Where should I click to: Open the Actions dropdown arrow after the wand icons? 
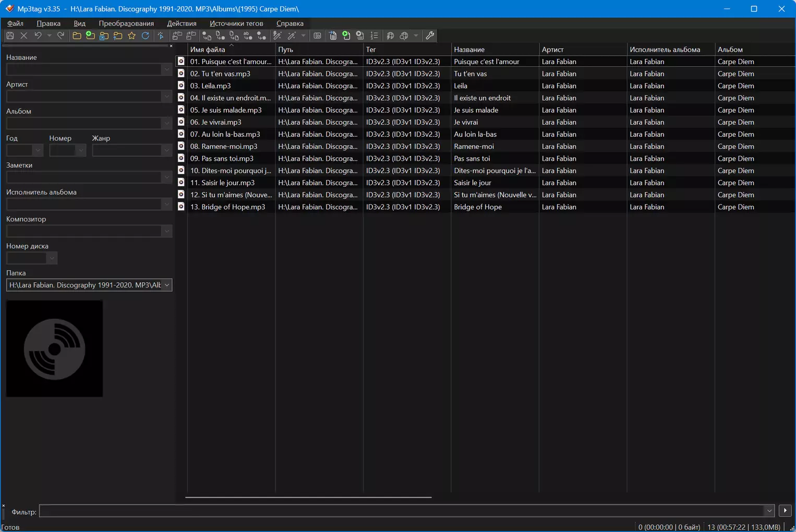coord(303,35)
